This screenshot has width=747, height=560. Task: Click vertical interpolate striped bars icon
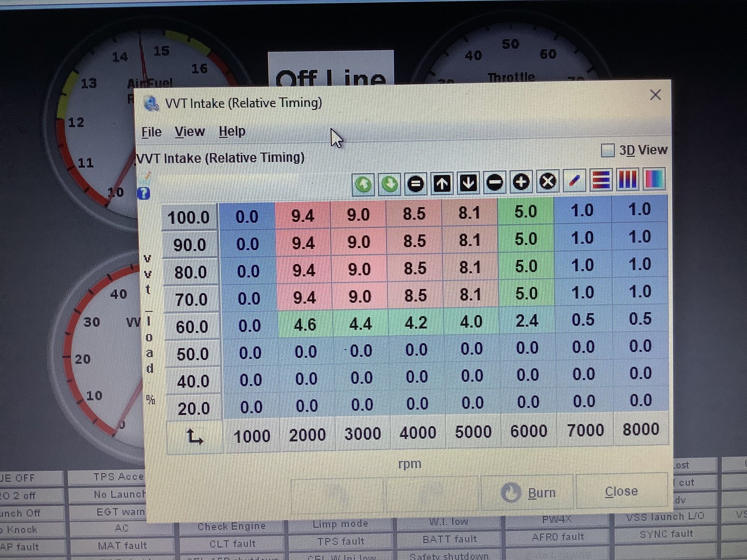(x=627, y=180)
